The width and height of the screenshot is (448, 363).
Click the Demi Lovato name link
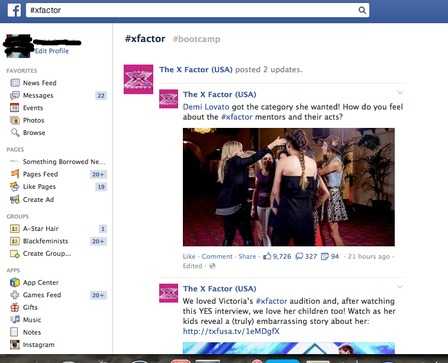tap(206, 107)
